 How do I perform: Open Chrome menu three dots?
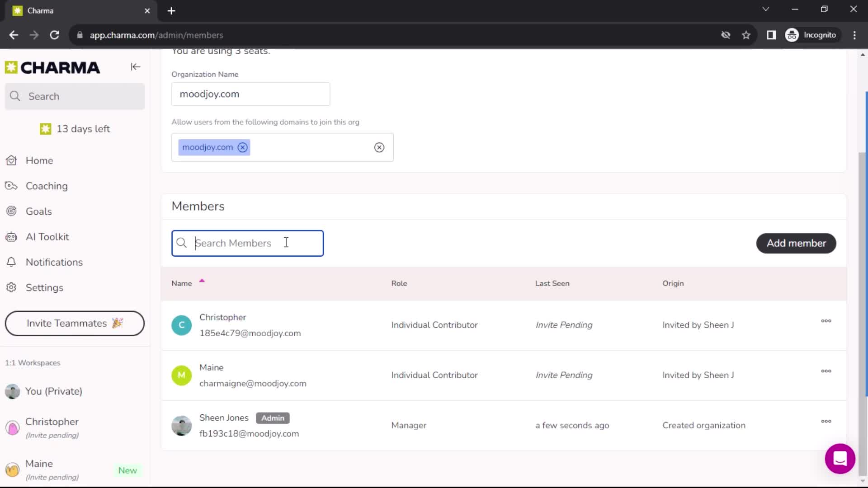point(854,35)
